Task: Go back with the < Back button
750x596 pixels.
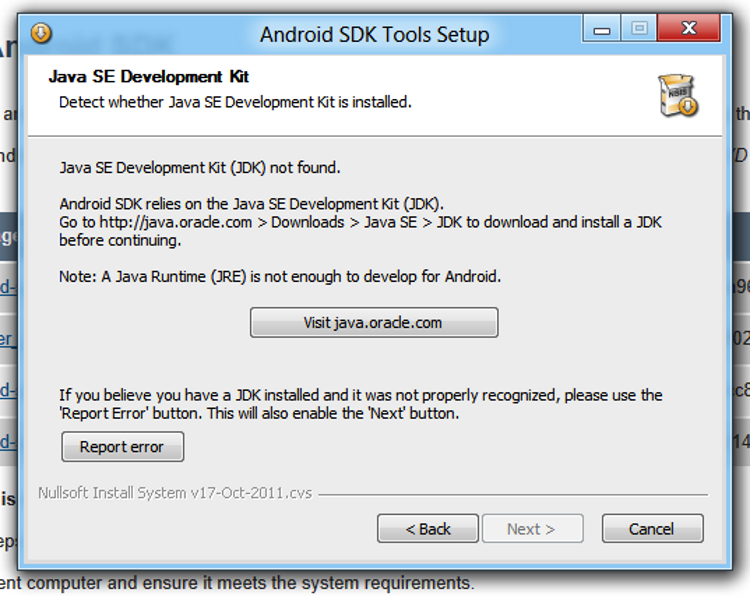Action: tap(428, 529)
